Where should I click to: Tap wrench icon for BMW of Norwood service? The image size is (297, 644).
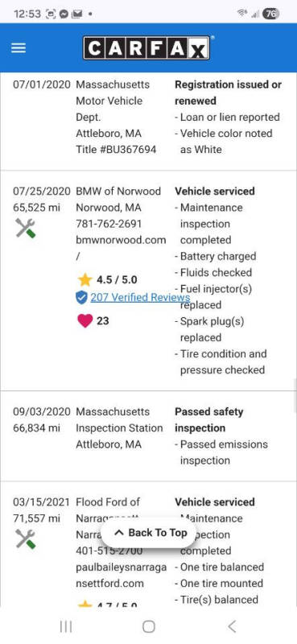point(26,228)
